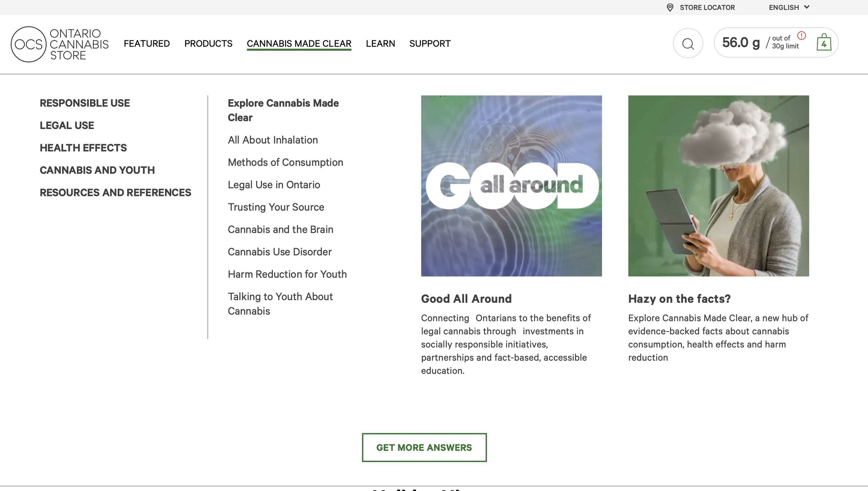
Task: Open Cannabis and the Brain link
Action: pyautogui.click(x=280, y=229)
